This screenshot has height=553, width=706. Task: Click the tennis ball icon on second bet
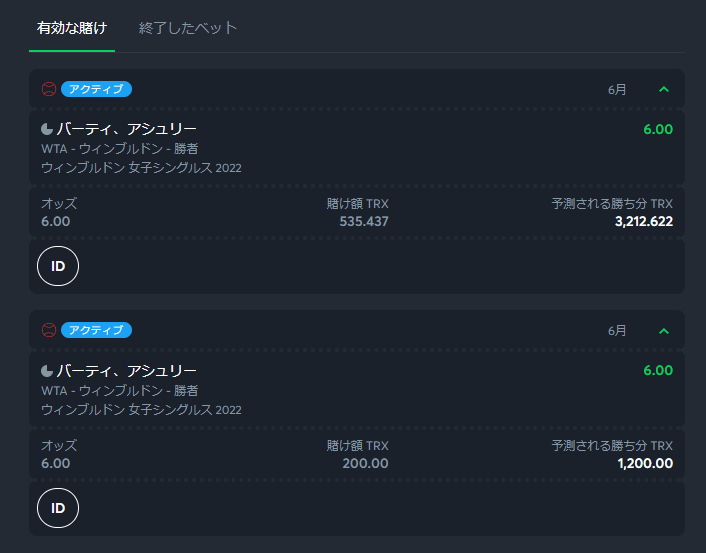49,330
